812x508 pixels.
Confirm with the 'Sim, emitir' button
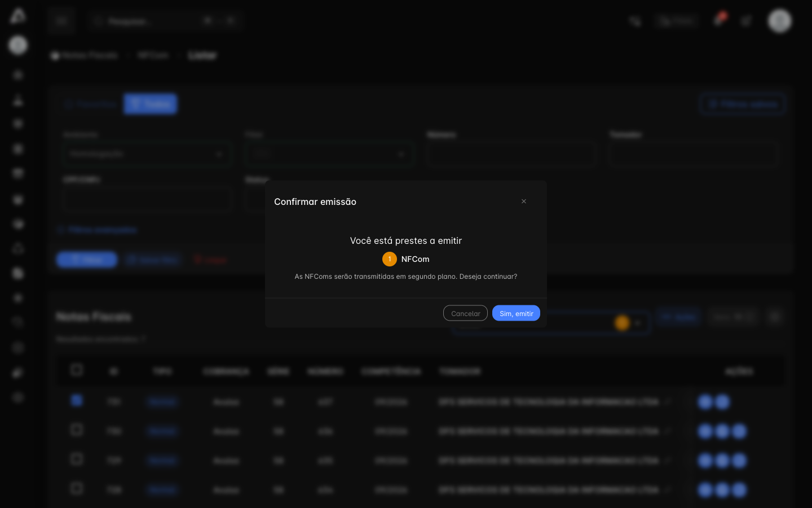(516, 313)
